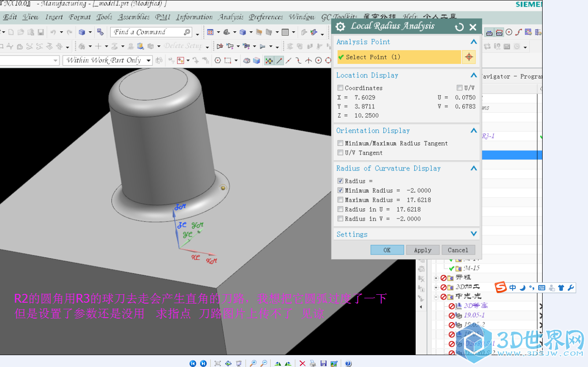This screenshot has width=588, height=367.
Task: Open the Tools menu
Action: coord(104,17)
